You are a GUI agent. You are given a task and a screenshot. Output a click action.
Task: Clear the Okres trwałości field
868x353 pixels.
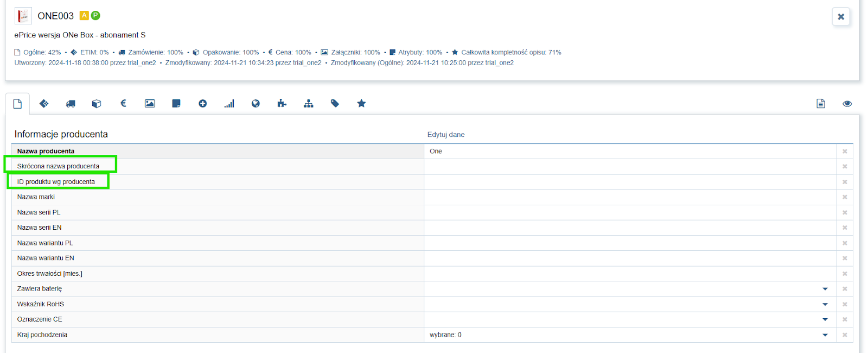click(x=845, y=274)
